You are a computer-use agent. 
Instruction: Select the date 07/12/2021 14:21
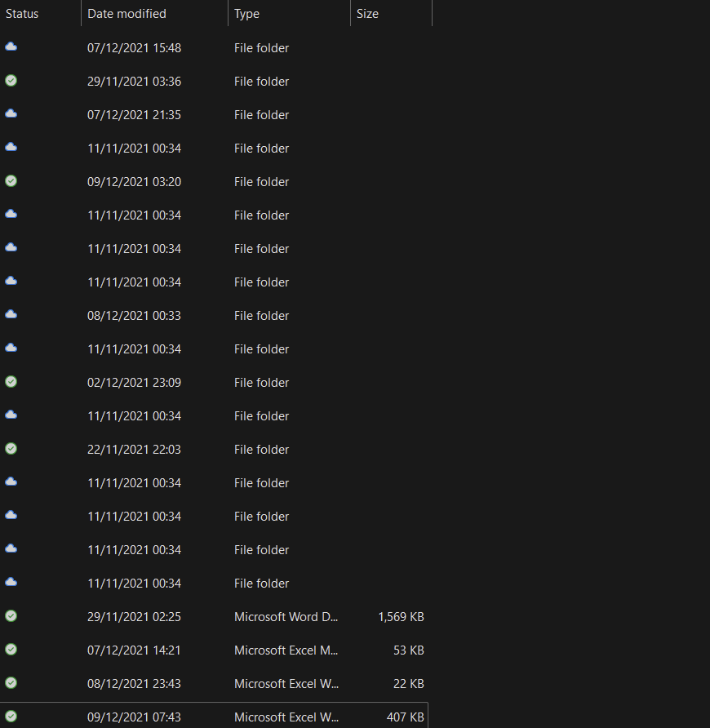(134, 650)
